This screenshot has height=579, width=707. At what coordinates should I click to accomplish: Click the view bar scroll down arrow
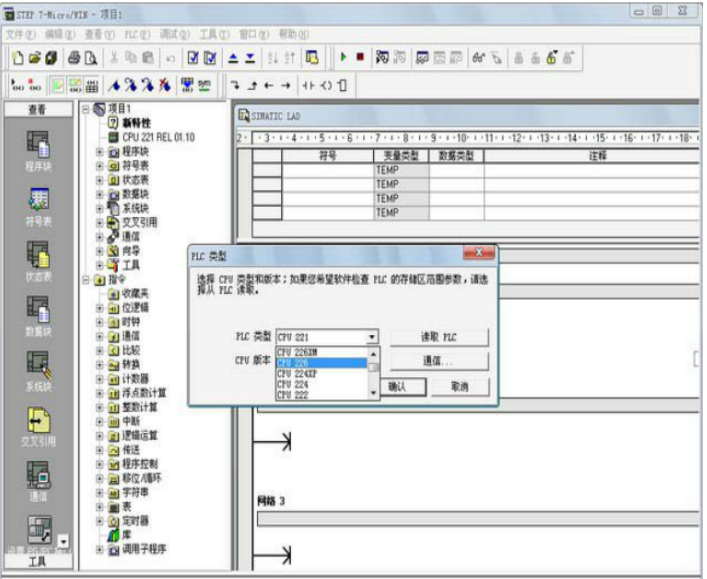[x=63, y=541]
